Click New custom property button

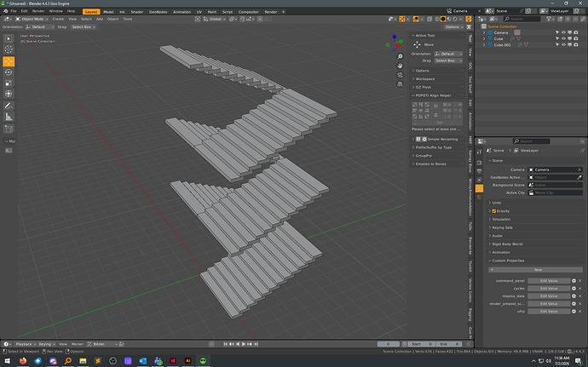pos(535,270)
